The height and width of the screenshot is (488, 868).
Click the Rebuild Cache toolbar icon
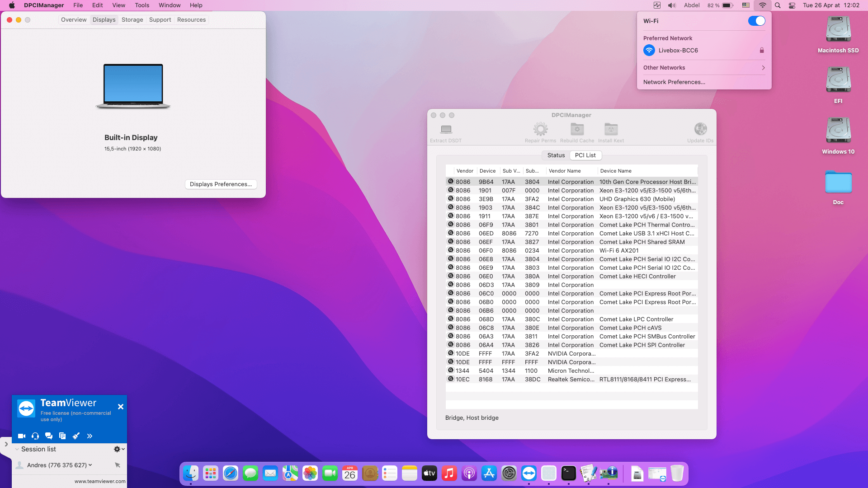tap(577, 129)
